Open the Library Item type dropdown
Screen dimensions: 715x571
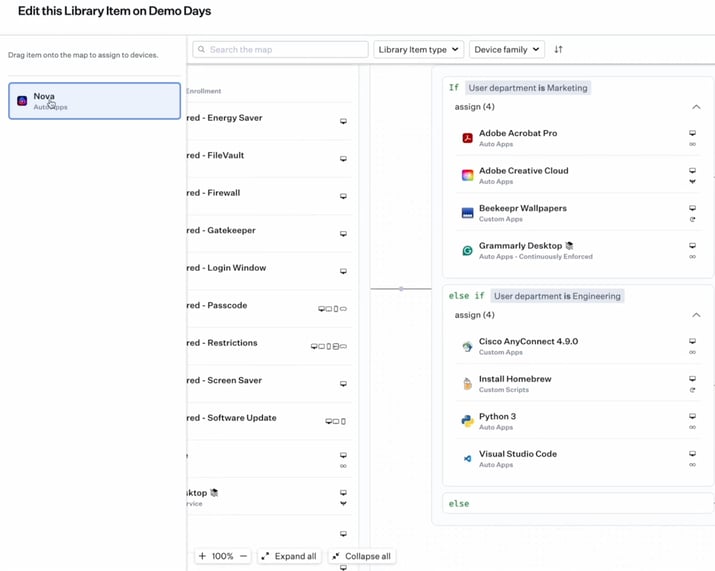pos(419,49)
